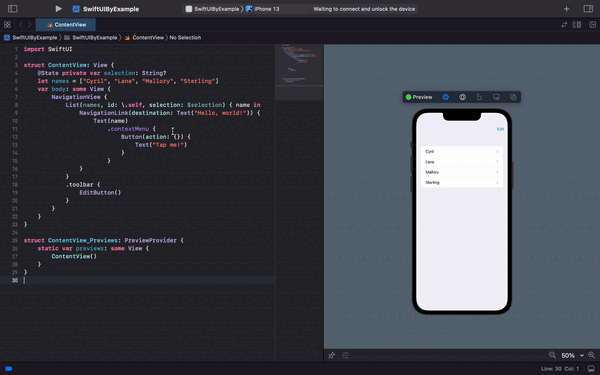The height and width of the screenshot is (375, 600).
Task: Open the Mallory row in preview
Action: (x=462, y=172)
